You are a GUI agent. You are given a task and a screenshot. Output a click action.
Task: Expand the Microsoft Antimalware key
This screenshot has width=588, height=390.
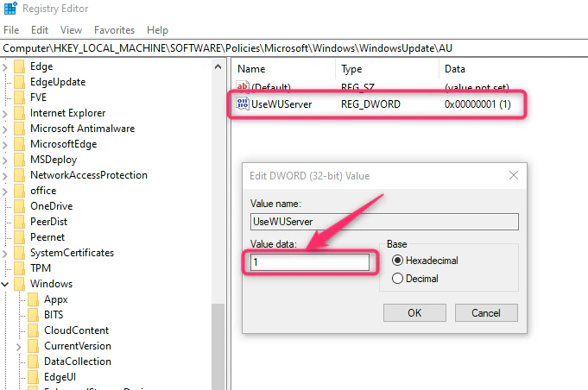(x=5, y=129)
